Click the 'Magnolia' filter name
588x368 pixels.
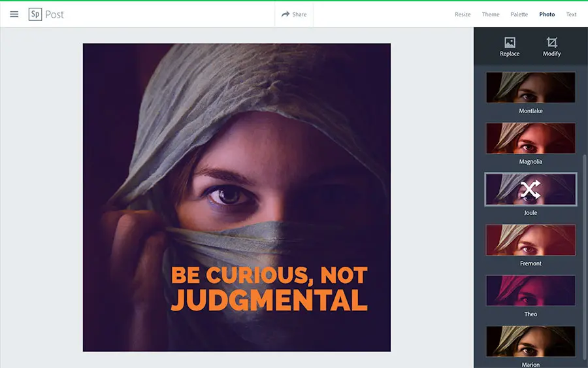pos(531,161)
